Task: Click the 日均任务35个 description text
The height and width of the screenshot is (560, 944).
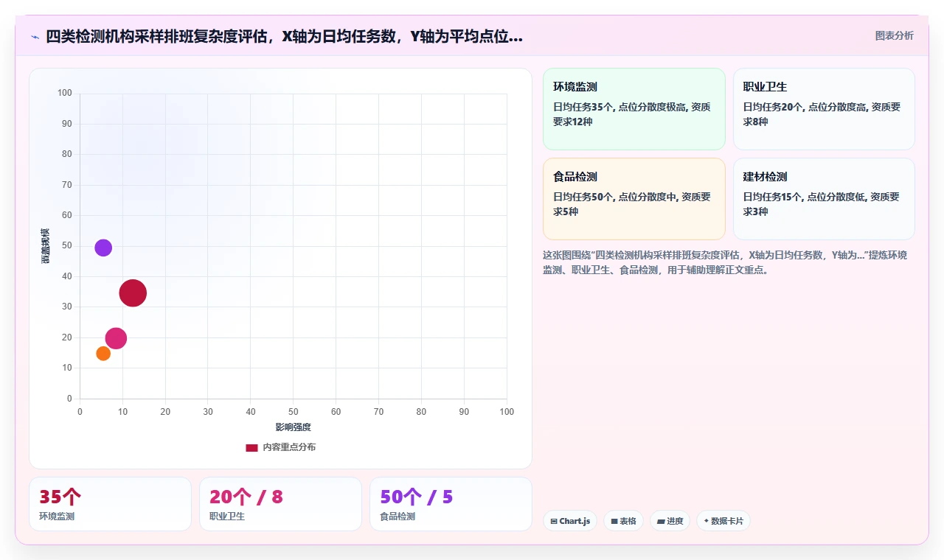Action: coord(632,114)
